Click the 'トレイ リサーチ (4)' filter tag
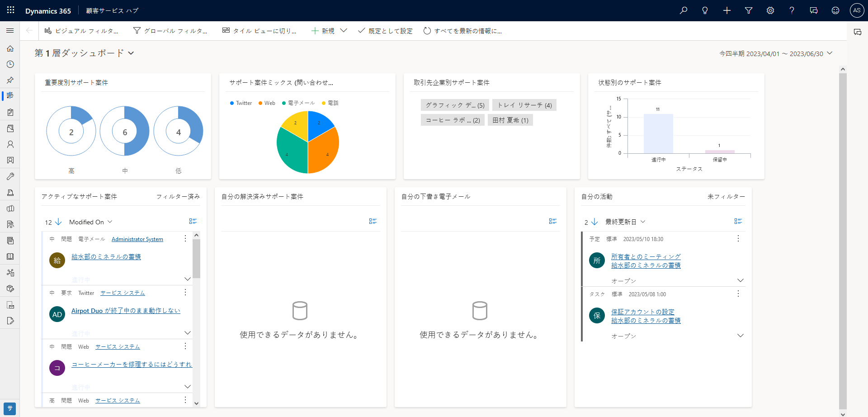 click(x=524, y=104)
